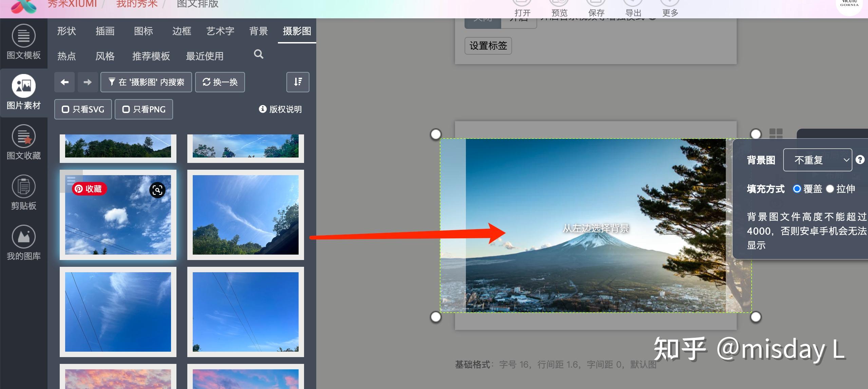
Task: Click the 预览 toolbar button
Action: click(560, 8)
